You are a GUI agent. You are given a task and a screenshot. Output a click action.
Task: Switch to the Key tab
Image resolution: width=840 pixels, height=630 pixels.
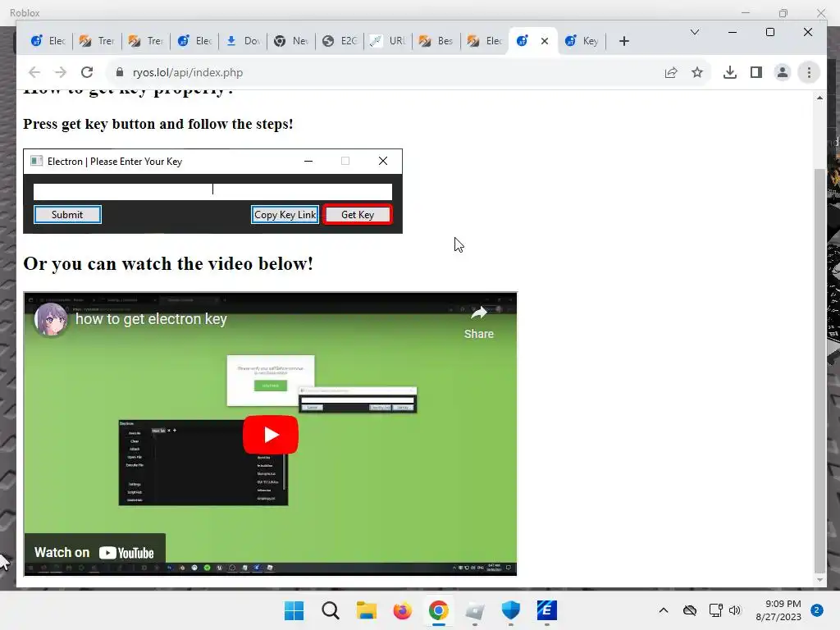(582, 41)
